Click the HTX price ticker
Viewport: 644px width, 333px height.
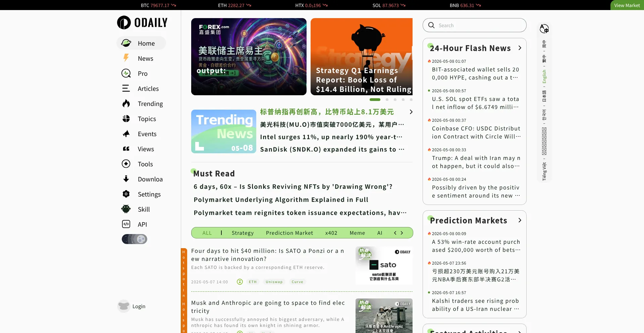pos(311,5)
